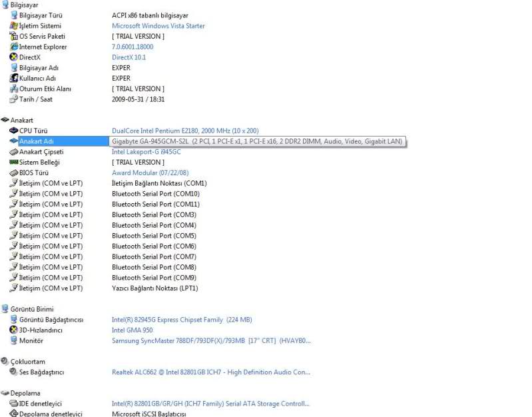Select the CPU Türü chip icon
Screen dimensions: 532x417
(13, 131)
